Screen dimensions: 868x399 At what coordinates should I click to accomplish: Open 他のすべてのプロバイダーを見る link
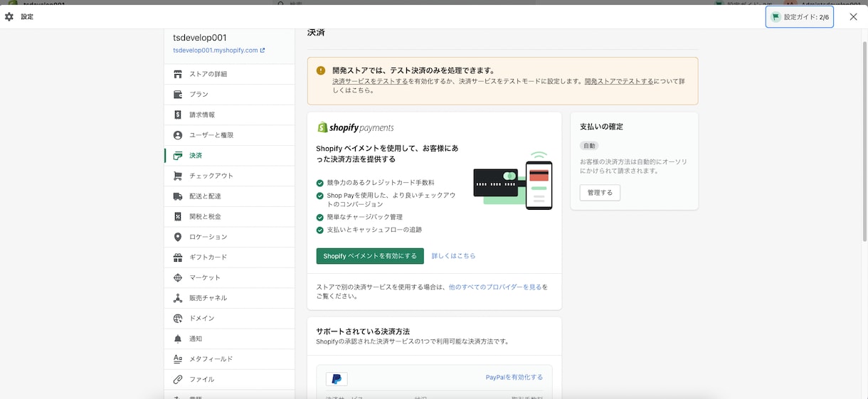(x=495, y=287)
